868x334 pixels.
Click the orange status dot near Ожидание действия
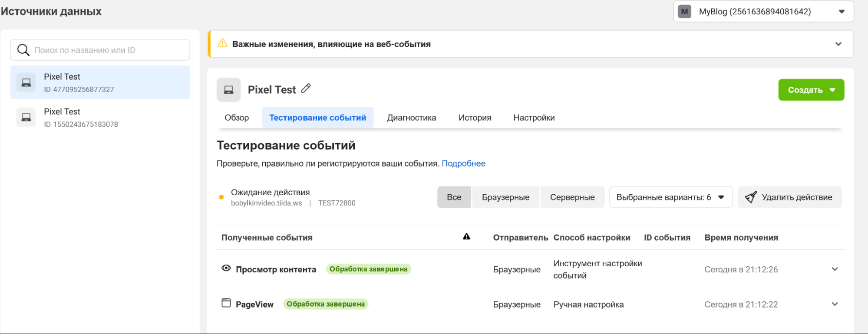click(221, 197)
